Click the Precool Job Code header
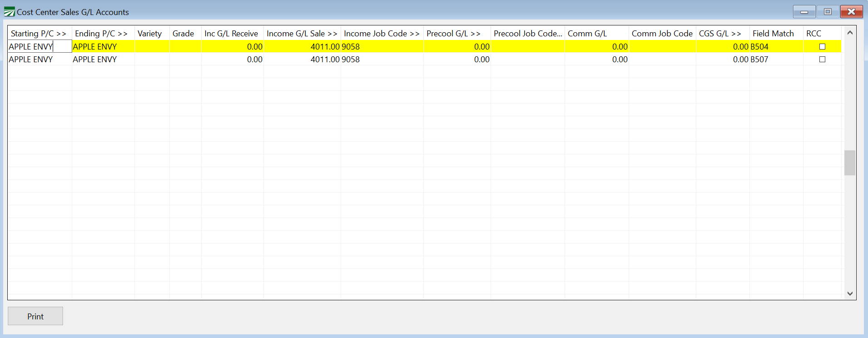The height and width of the screenshot is (338, 868). coord(528,33)
